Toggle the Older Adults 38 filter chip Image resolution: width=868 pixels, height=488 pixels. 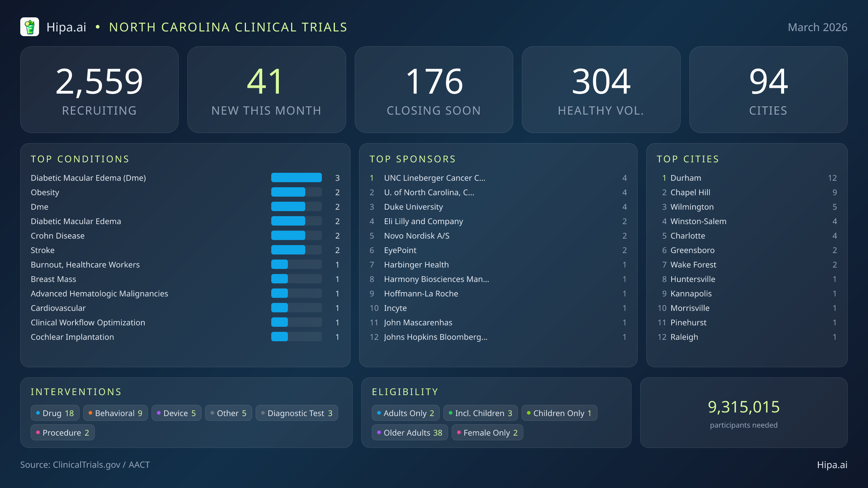point(410,432)
